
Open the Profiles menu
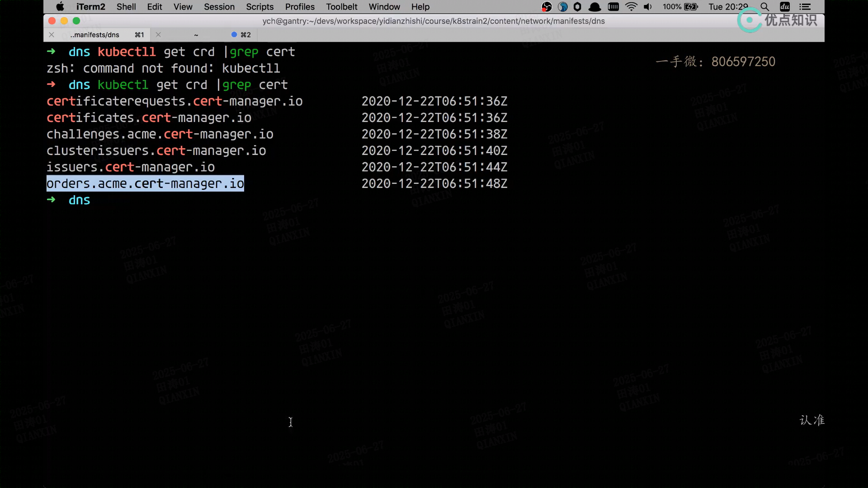300,7
